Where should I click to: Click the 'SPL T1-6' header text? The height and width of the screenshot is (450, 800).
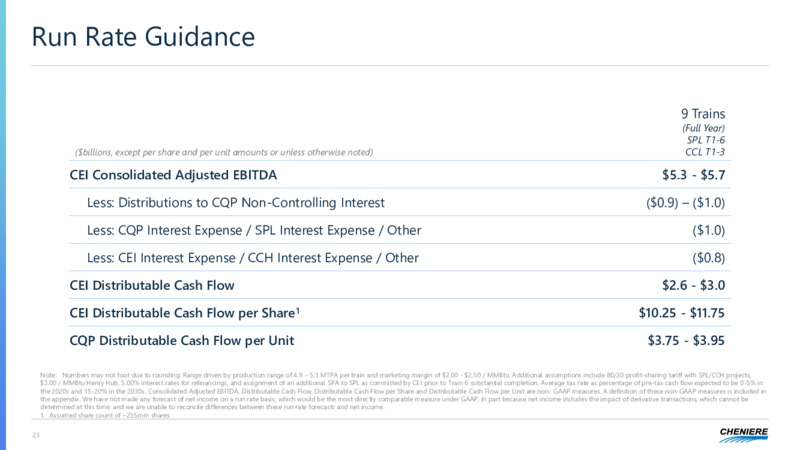click(705, 140)
